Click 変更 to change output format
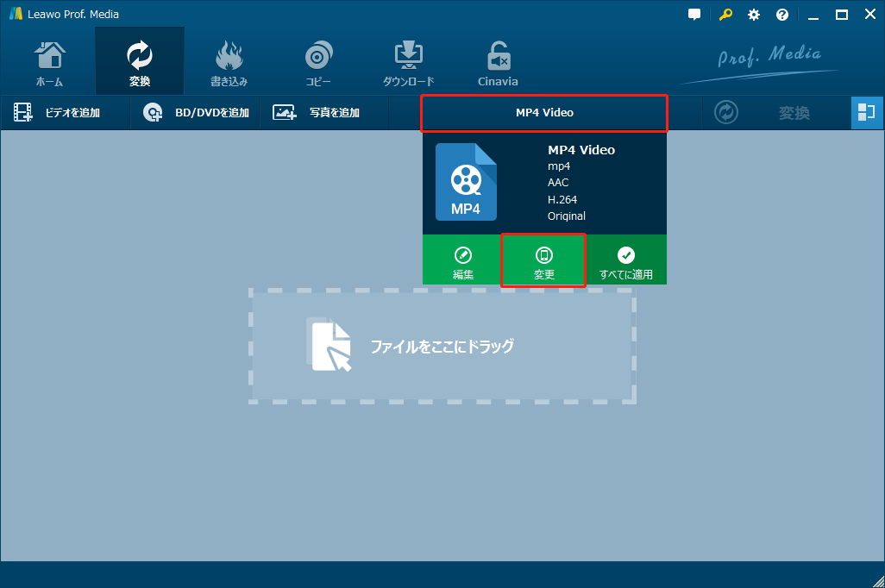The height and width of the screenshot is (588, 885). pyautogui.click(x=543, y=260)
